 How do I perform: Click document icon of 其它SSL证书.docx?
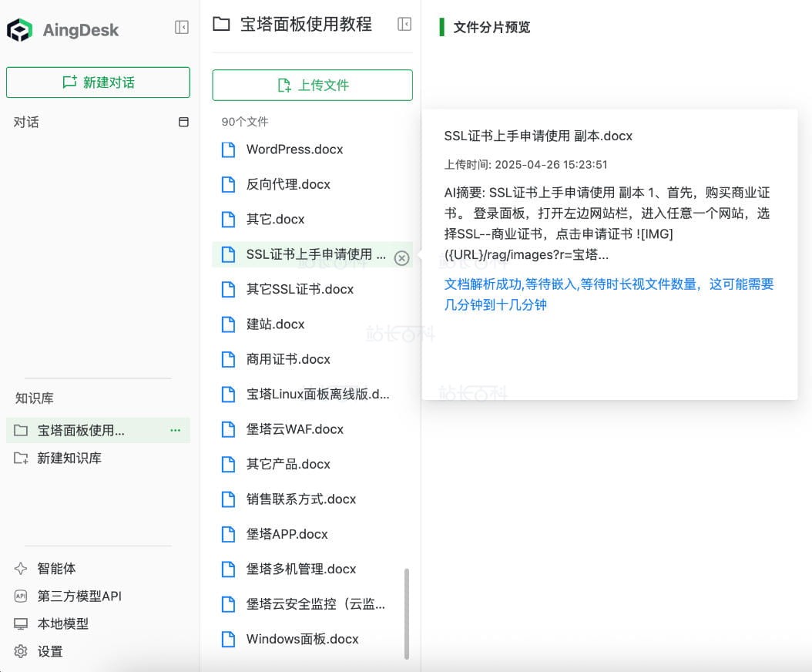point(228,290)
